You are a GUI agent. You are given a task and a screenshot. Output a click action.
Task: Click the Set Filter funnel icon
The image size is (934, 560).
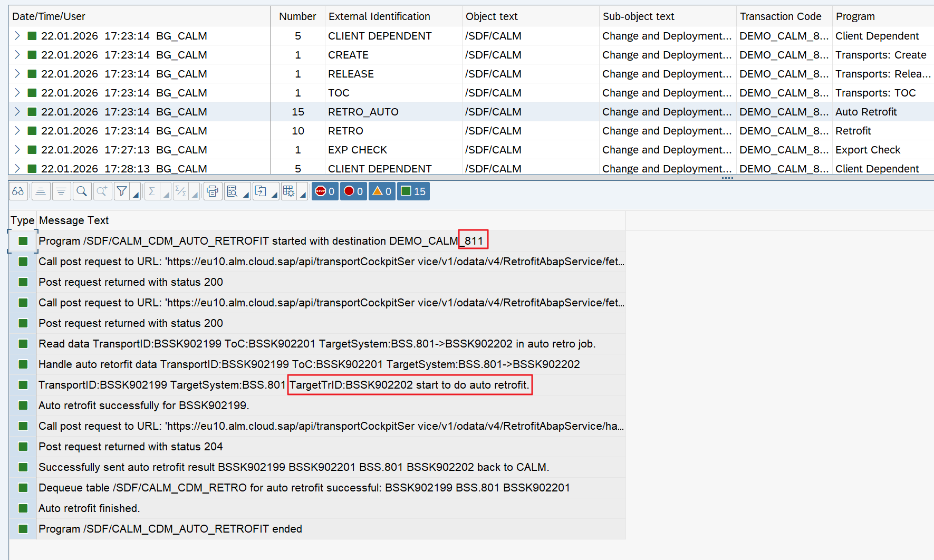click(x=122, y=191)
